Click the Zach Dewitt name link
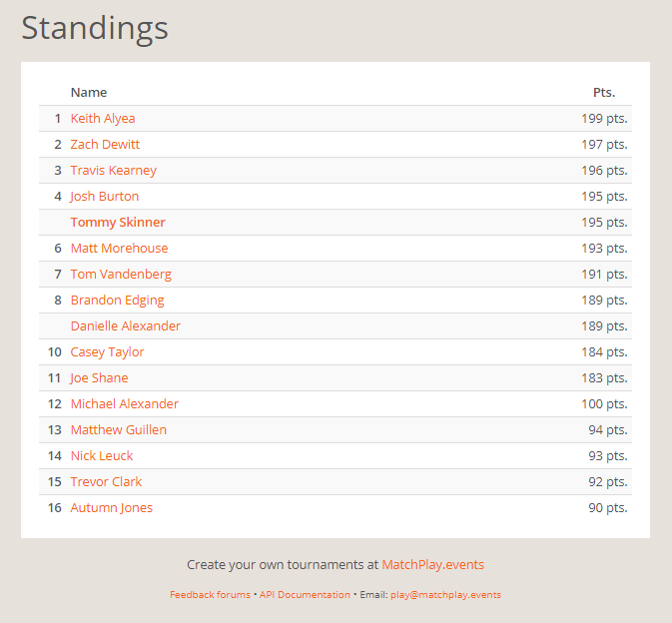The height and width of the screenshot is (623, 672). pyautogui.click(x=105, y=145)
